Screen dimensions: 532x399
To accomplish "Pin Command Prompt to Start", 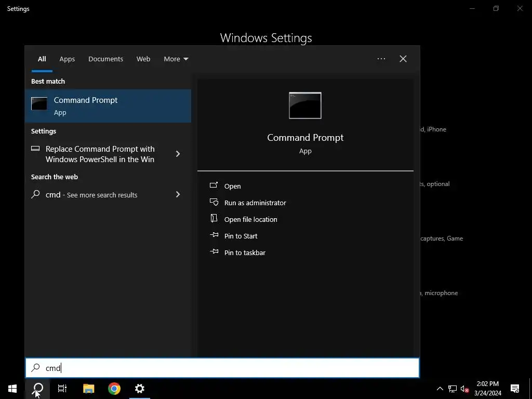I will (241, 236).
